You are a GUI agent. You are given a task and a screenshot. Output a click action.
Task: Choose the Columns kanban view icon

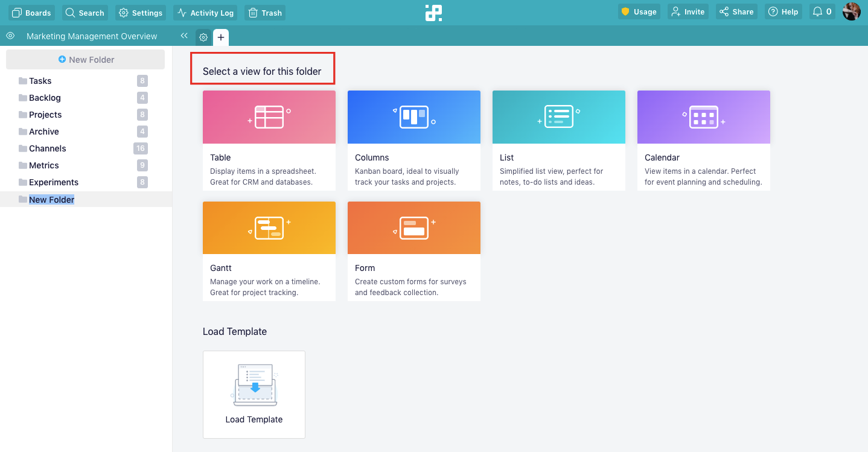tap(414, 117)
